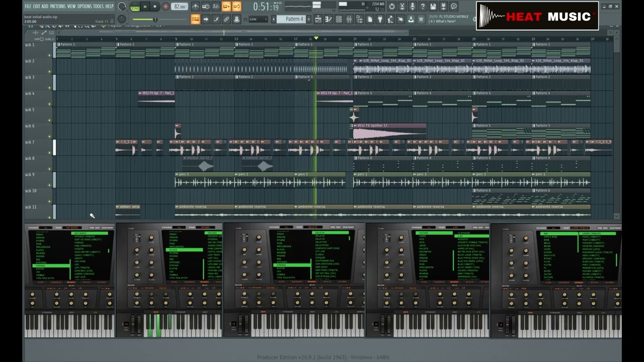Click the note grouping icon
Viewport: 644px width, 362px height.
[216, 19]
